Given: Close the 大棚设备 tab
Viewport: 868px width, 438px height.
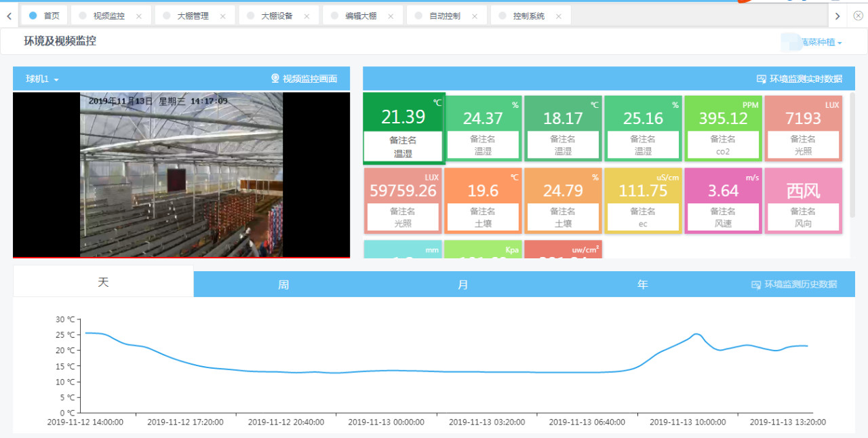Looking at the screenshot, I should pos(307,16).
